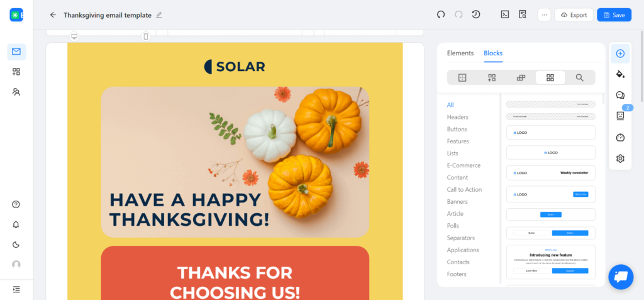The height and width of the screenshot is (300, 644).
Task: Click the Export button
Action: (x=574, y=15)
